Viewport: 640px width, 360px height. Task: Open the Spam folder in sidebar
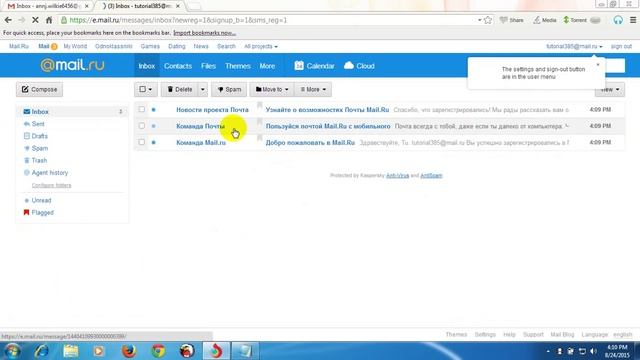coord(40,148)
